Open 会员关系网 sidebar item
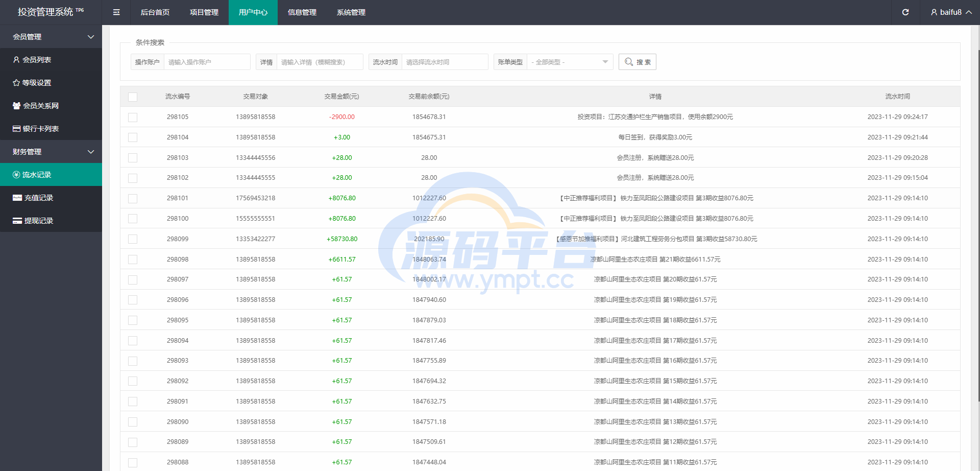 51,106
